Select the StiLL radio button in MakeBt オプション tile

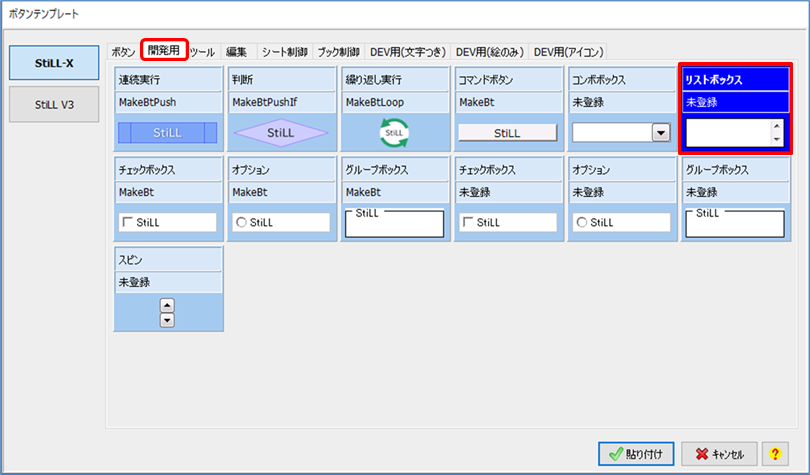coord(241,222)
